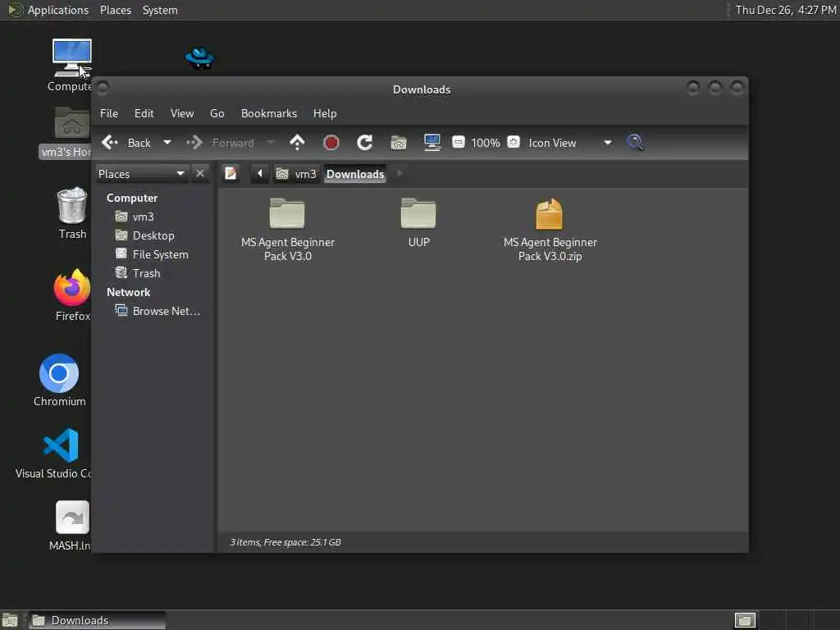Open the Places sidebar selector dropdown
This screenshot has height=630, width=840.
142,174
